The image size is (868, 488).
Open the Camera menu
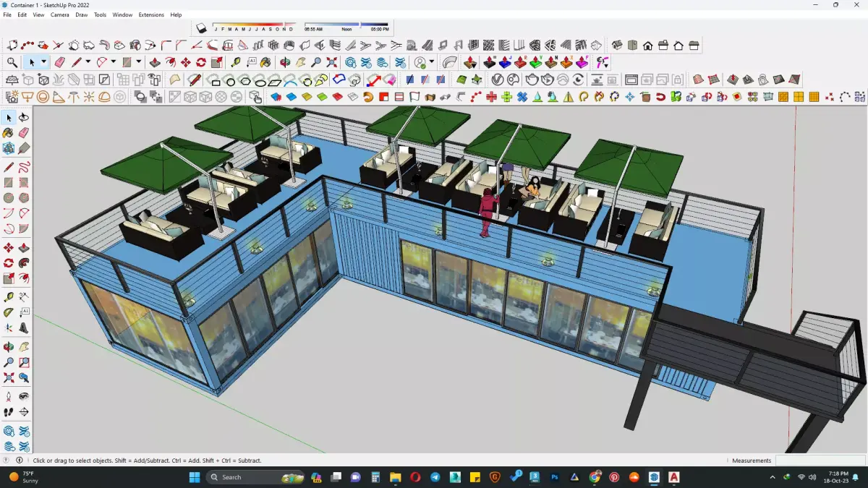pos(60,14)
